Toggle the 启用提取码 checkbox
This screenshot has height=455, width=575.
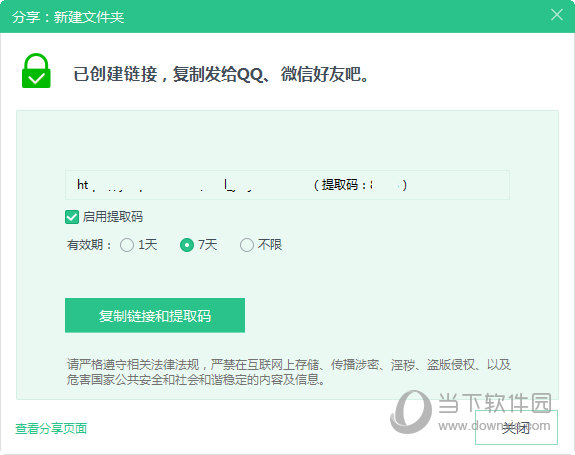[72, 217]
